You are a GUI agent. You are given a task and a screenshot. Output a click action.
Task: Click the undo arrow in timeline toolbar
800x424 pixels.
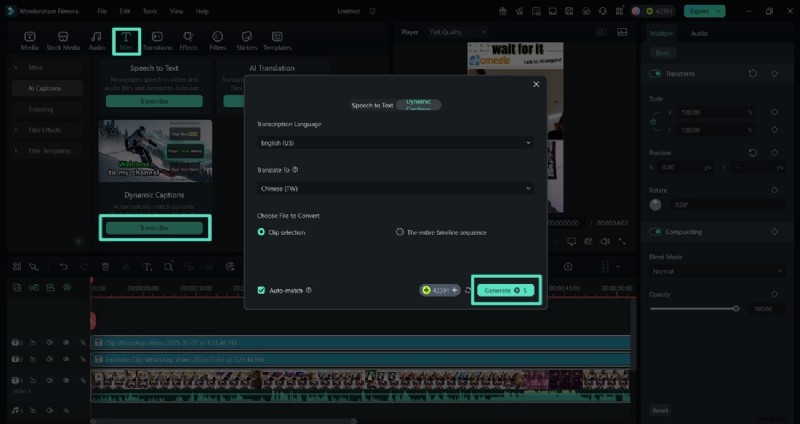(64, 267)
